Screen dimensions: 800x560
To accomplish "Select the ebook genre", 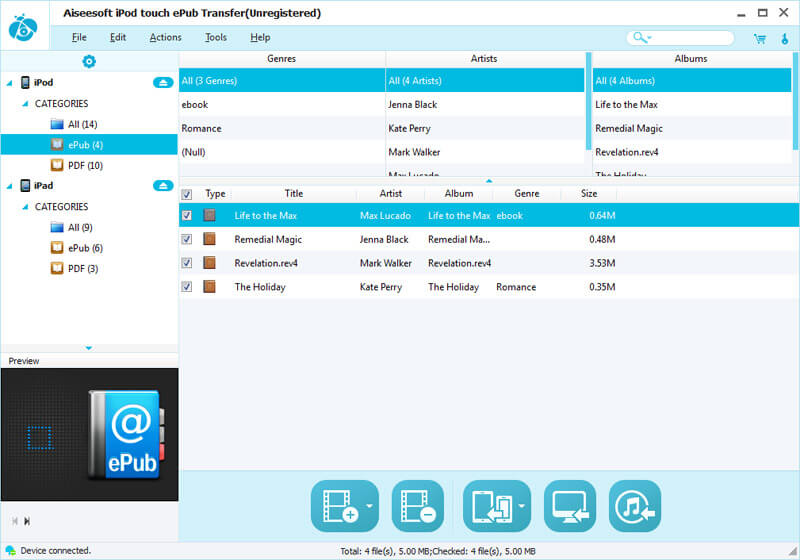I will (x=282, y=104).
